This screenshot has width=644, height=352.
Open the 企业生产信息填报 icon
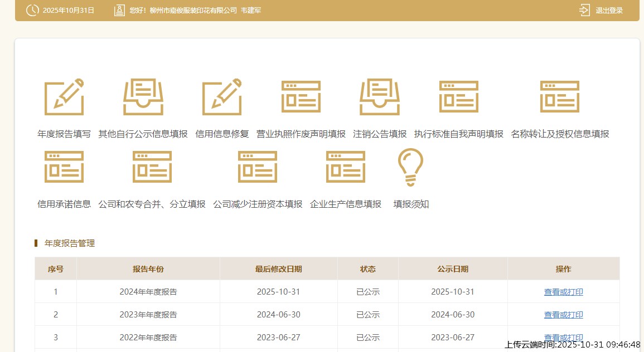tap(345, 167)
